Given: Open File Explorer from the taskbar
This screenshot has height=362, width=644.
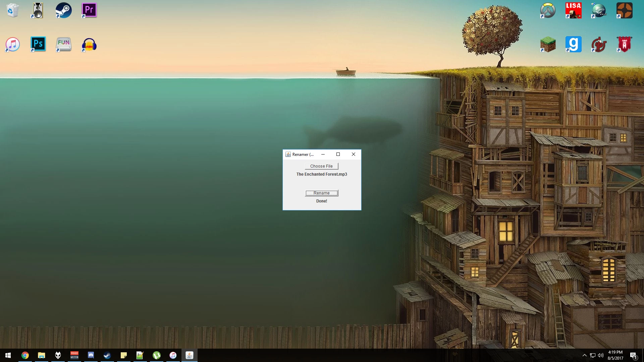Looking at the screenshot, I should tap(42, 355).
